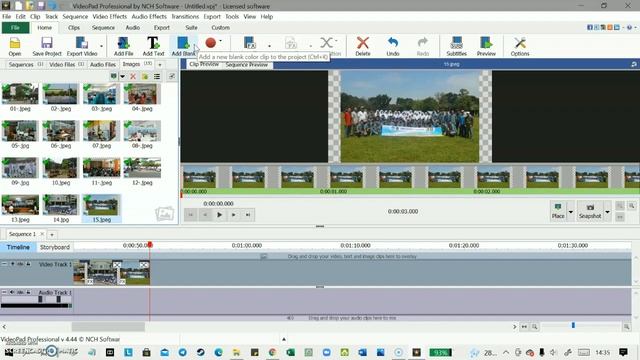Click the Audio Track 1 volume slider
Image resolution: width=640 pixels, height=360 pixels.
click(x=40, y=299)
